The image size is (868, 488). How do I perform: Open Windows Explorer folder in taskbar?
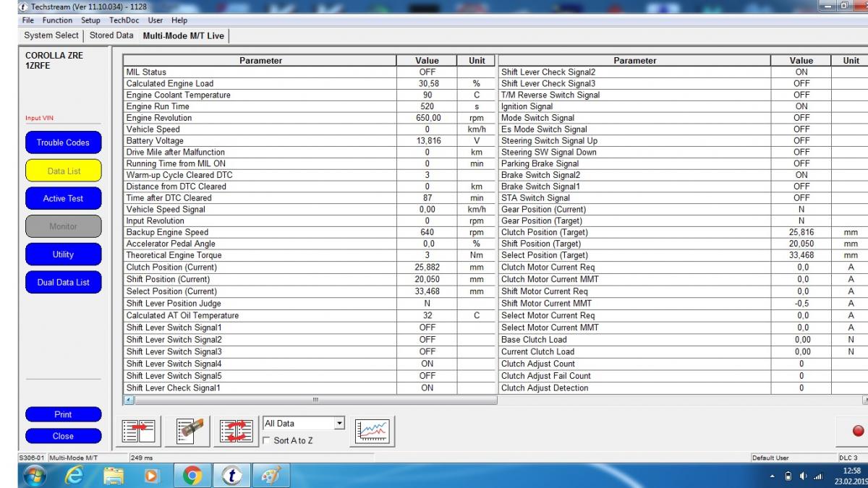(x=114, y=475)
